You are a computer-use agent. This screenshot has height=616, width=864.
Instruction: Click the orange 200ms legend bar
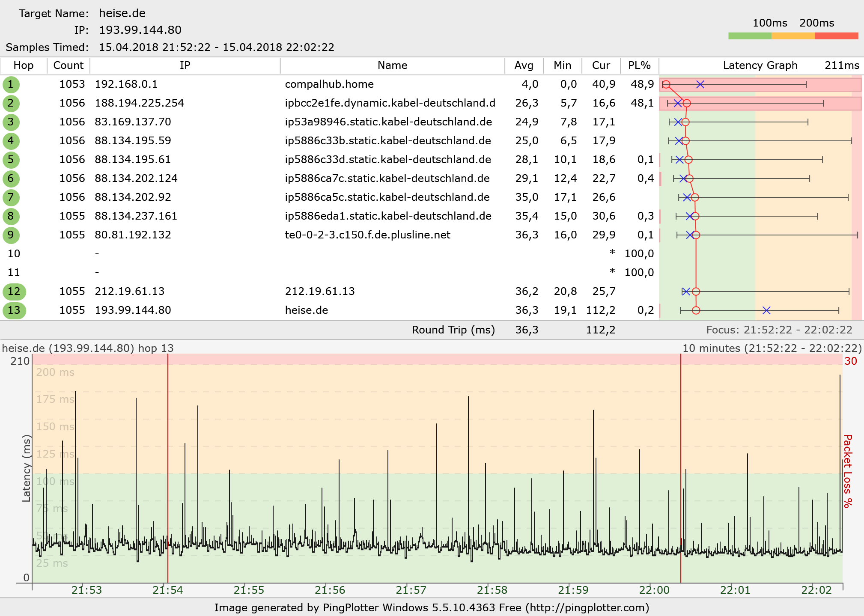tap(793, 36)
